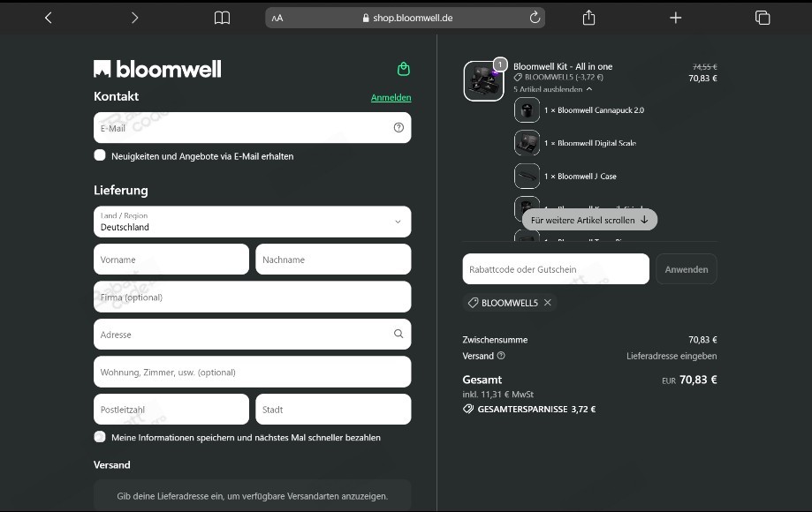The height and width of the screenshot is (512, 812).
Task: Click the bloomwell logo
Action: point(157,69)
